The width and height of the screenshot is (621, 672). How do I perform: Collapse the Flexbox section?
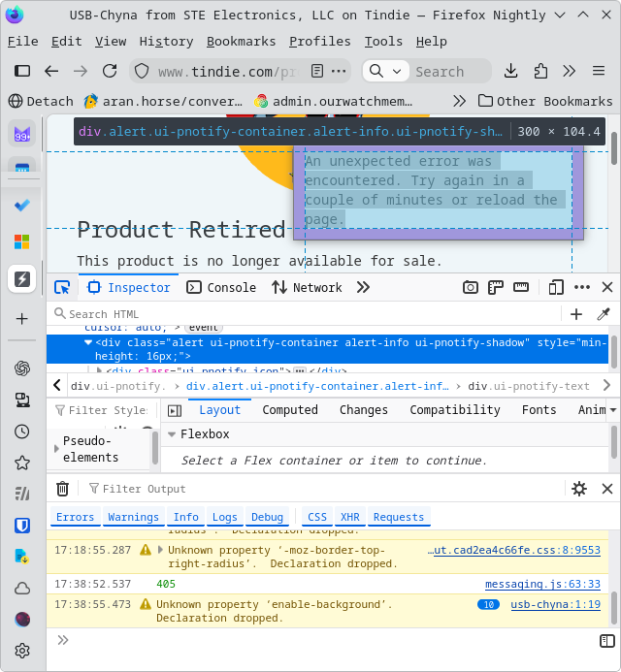click(172, 434)
